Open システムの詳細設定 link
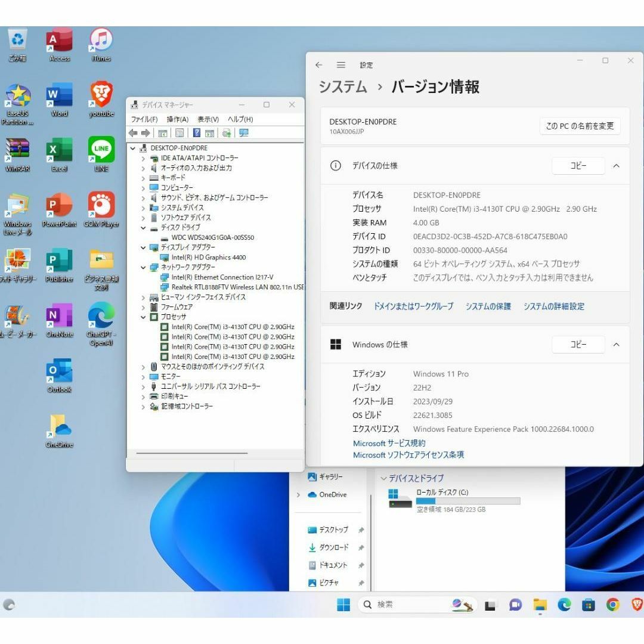The height and width of the screenshot is (644, 644). [x=553, y=306]
